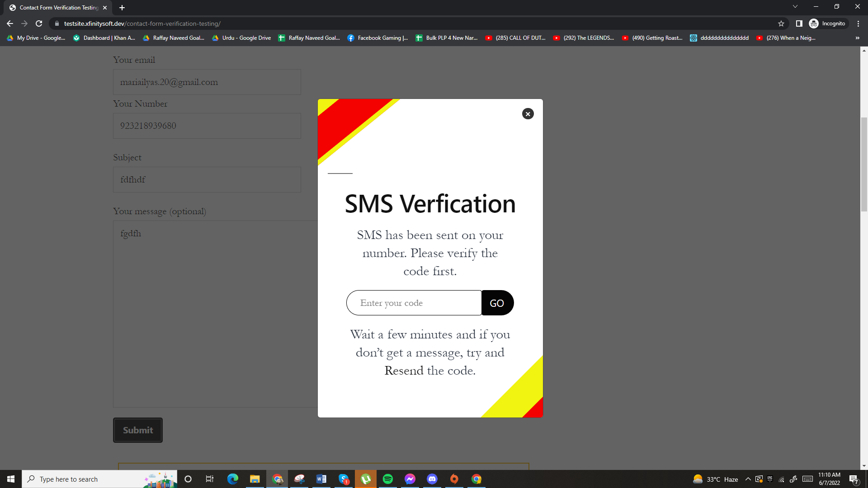Close the SMS Verification modal
The width and height of the screenshot is (868, 488).
coord(528,114)
